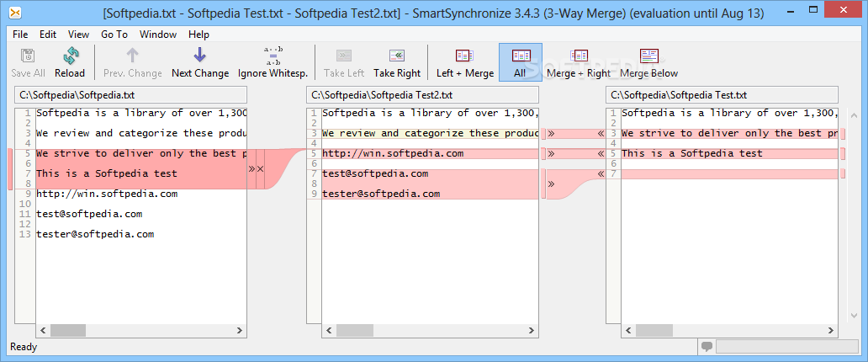Click 'test@softpedia.com' in left pane
Screen dimensions: 868x362
click(89, 214)
